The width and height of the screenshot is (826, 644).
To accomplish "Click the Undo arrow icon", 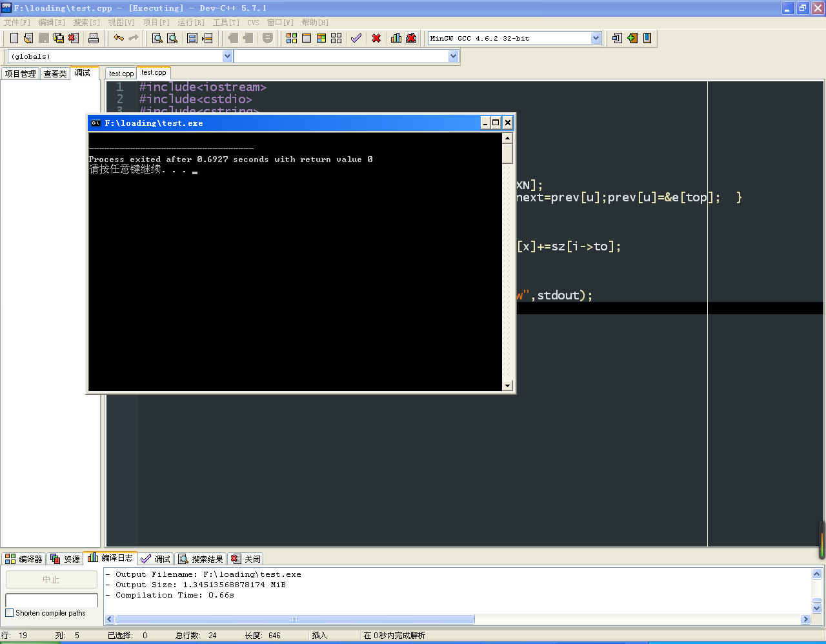I will pos(119,38).
